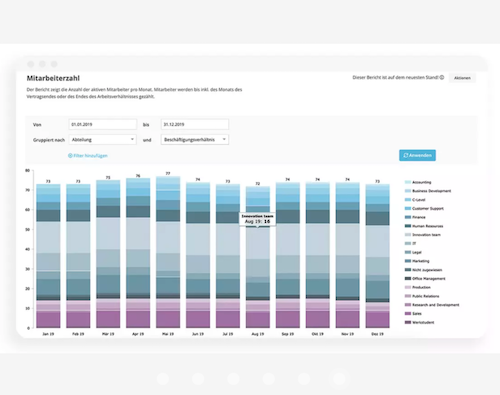This screenshot has width=500, height=395.
Task: Click the Von date field 01.01.2019
Action: click(103, 124)
